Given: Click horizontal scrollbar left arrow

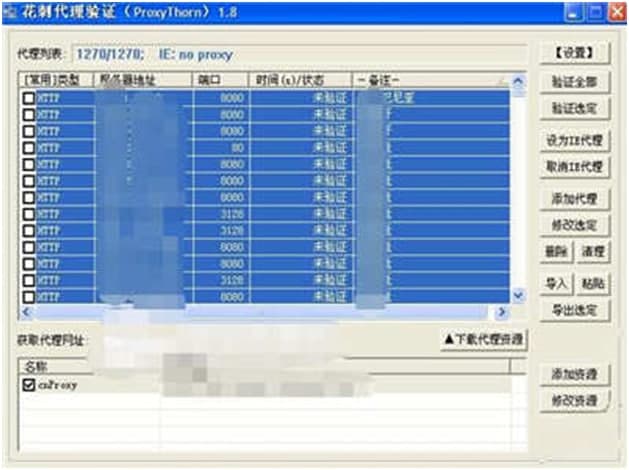Looking at the screenshot, I should click(x=26, y=311).
